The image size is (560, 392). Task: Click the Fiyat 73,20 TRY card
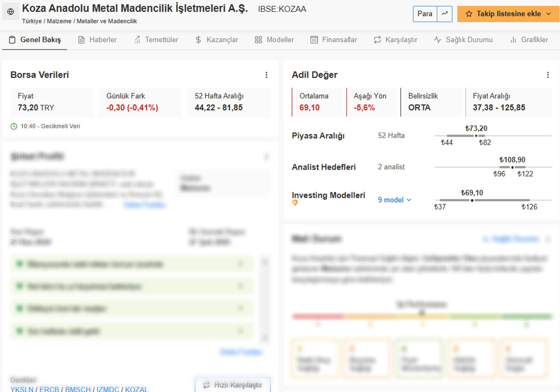(x=52, y=102)
